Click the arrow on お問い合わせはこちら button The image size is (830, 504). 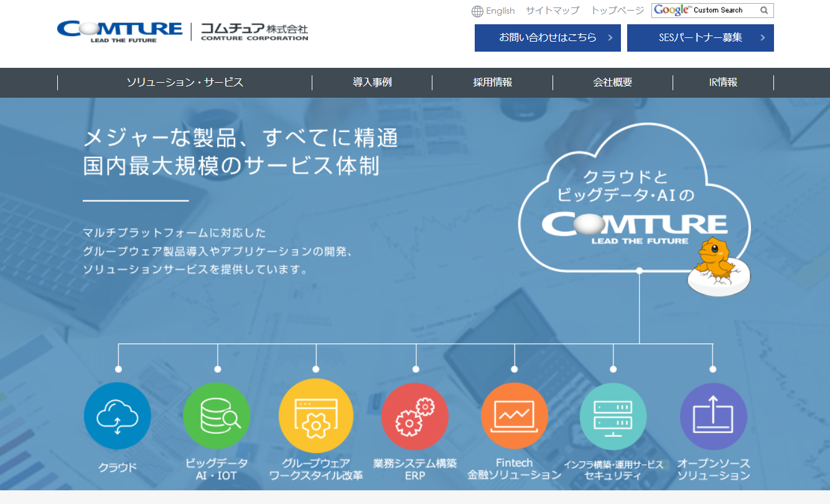pos(610,38)
